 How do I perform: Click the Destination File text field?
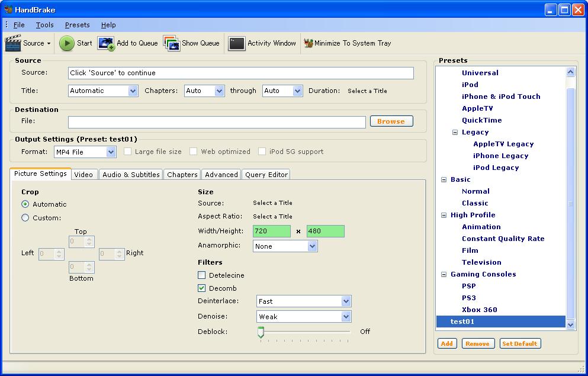point(217,122)
